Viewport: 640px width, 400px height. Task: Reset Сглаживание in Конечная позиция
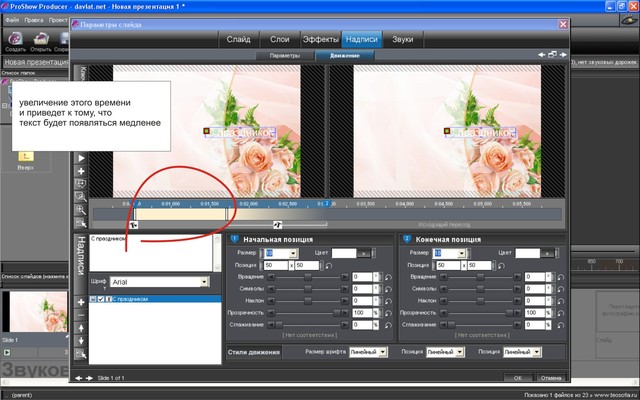click(560, 325)
